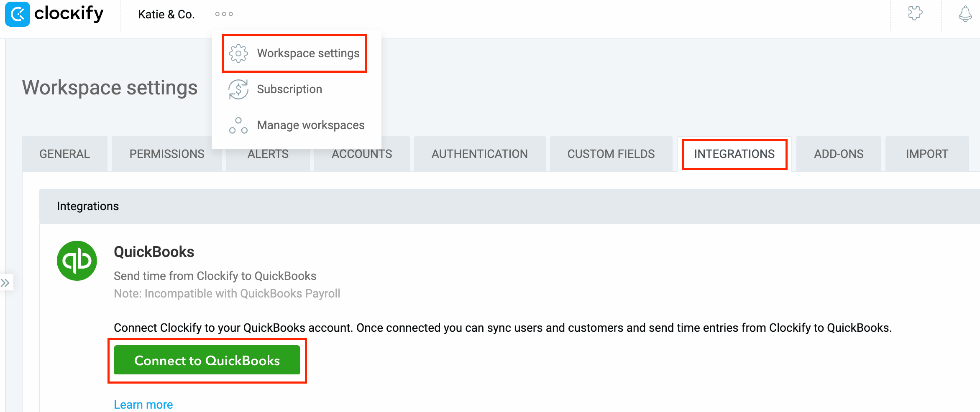Open the IMPORT tab
The height and width of the screenshot is (412, 980).
[x=927, y=154]
